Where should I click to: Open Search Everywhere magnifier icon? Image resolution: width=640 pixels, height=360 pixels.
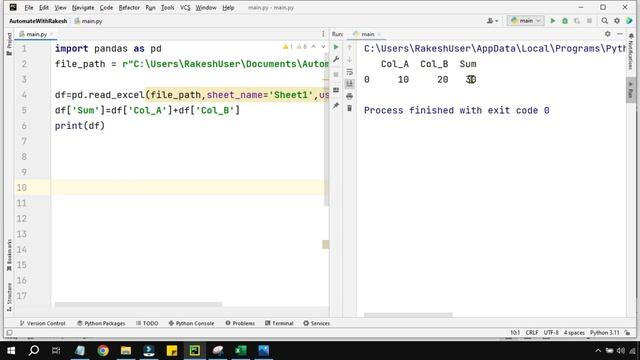pos(604,21)
